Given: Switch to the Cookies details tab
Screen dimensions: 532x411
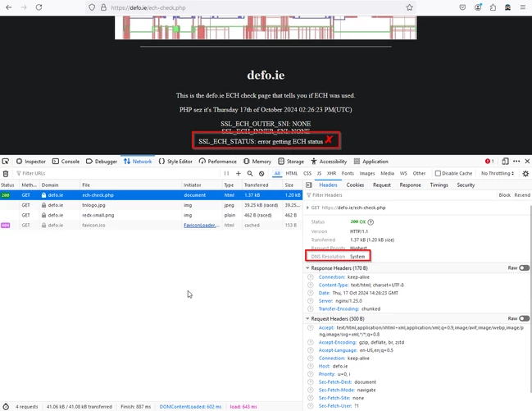Looking at the screenshot, I should [355, 185].
